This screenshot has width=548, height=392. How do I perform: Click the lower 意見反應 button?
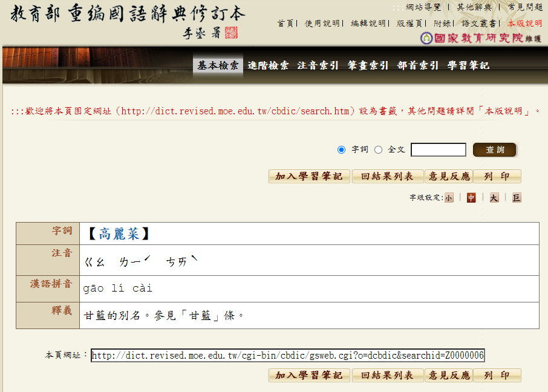coord(449,375)
